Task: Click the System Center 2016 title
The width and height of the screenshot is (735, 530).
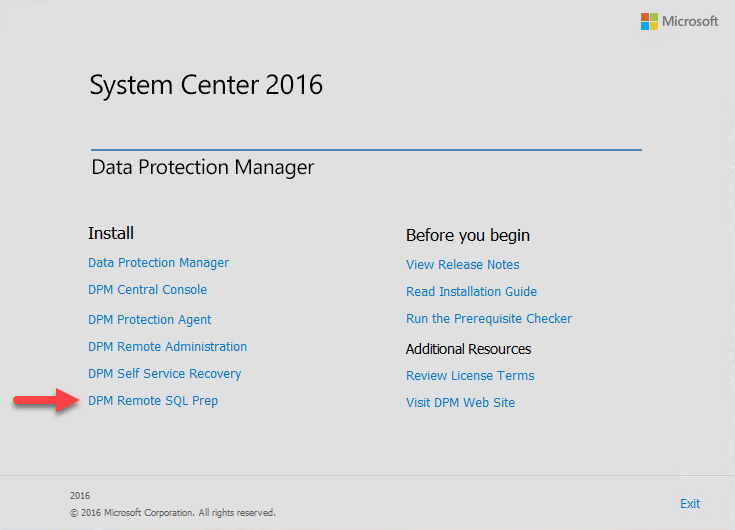Action: coord(206,85)
